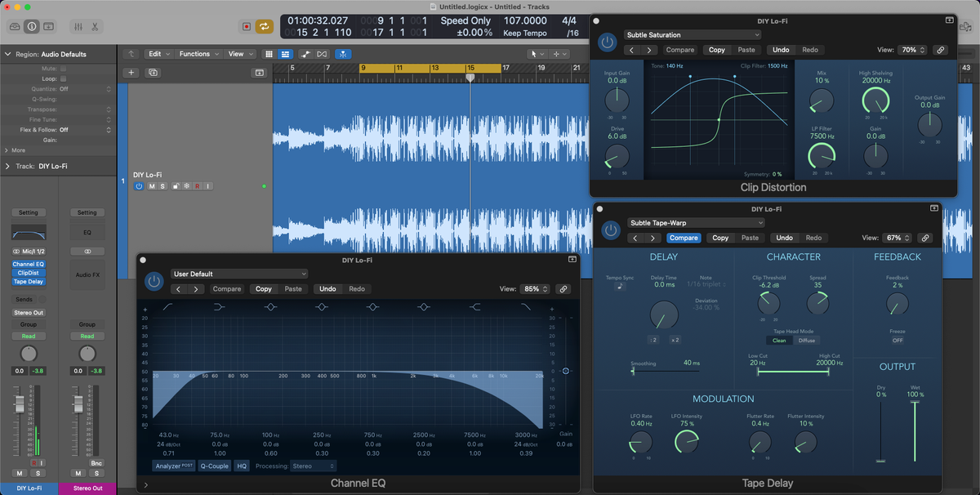Open the Inspector info icon

32,26
